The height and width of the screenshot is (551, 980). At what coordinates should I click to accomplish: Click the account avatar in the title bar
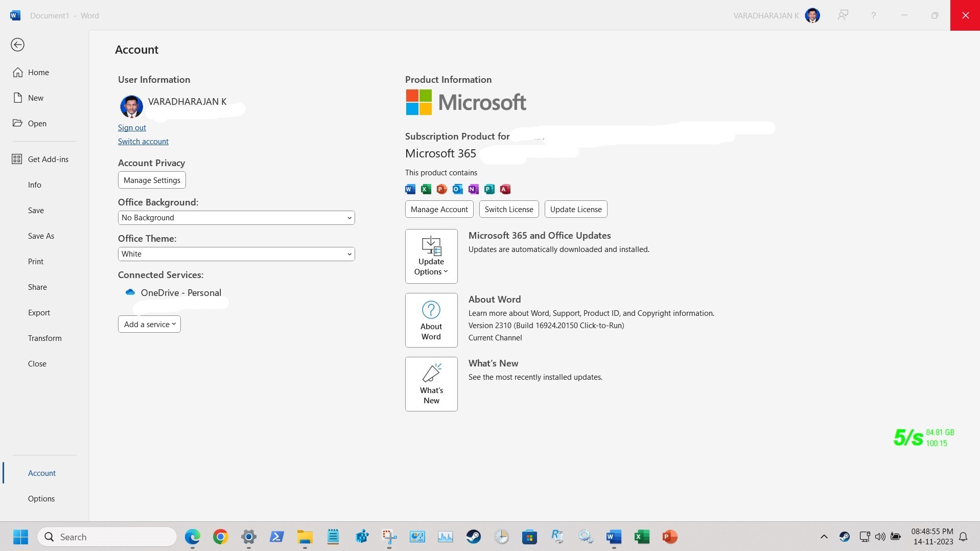click(x=812, y=15)
